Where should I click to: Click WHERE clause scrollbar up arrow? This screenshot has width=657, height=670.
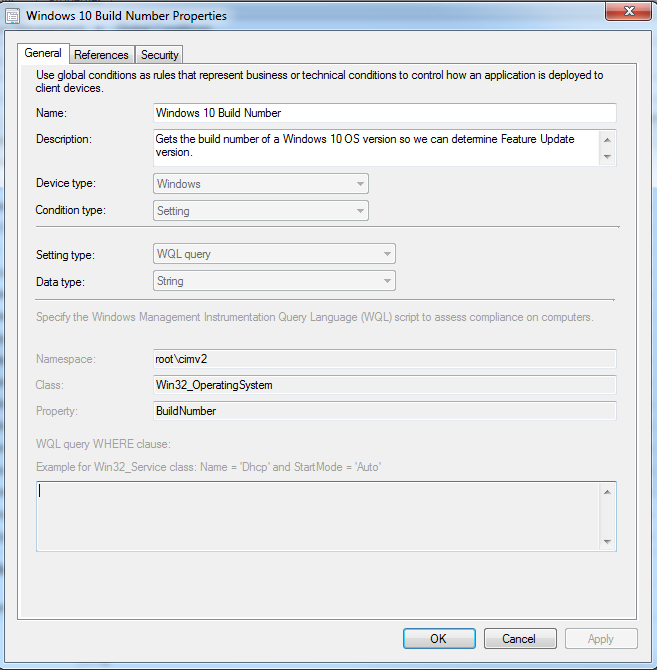(x=607, y=492)
